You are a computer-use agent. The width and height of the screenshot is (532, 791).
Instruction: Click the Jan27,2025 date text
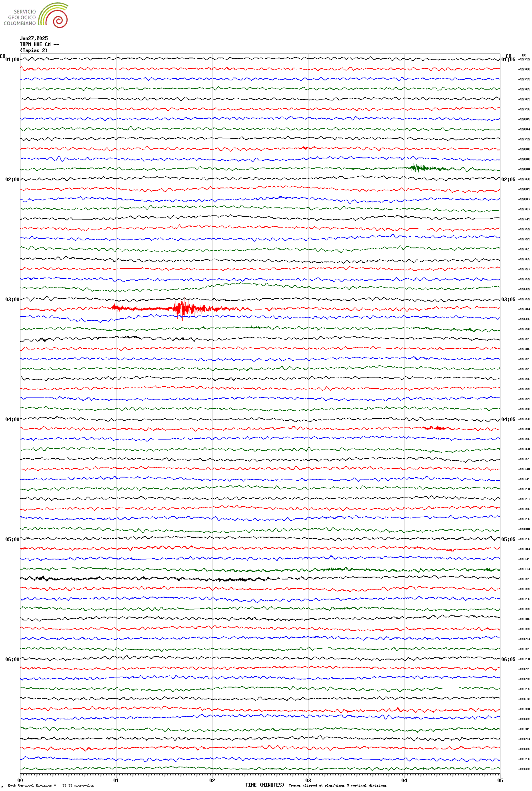pos(34,38)
